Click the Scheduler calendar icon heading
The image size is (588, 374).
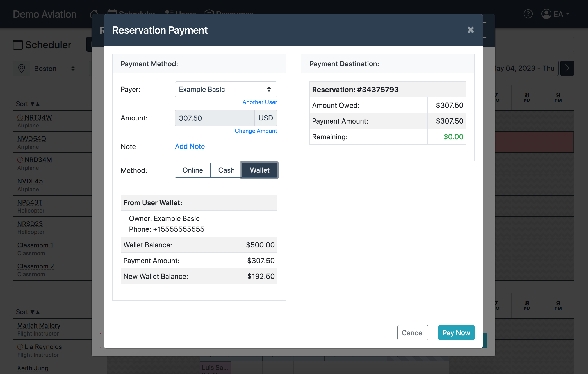coord(18,45)
